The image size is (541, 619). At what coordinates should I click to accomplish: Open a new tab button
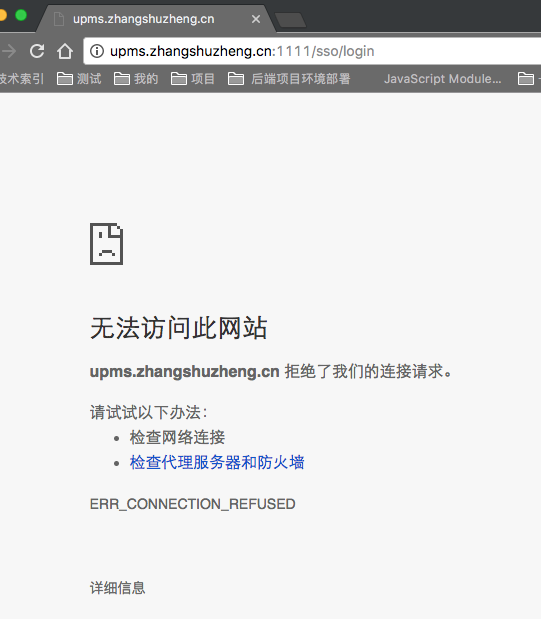(x=290, y=20)
